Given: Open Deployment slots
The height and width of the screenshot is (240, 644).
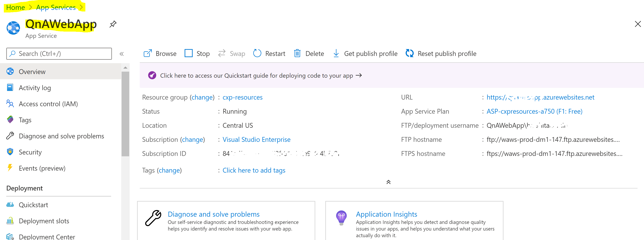Looking at the screenshot, I should pyautogui.click(x=44, y=221).
